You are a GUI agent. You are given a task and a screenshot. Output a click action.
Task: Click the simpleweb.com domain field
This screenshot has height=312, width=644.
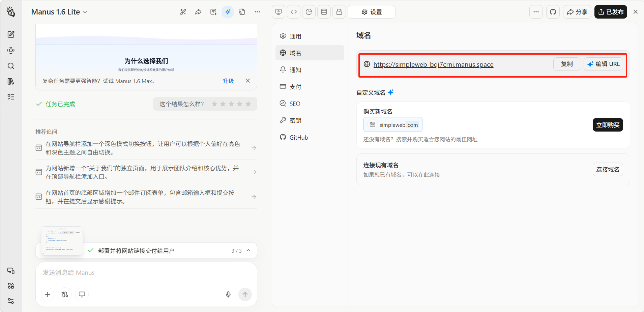coord(393,125)
